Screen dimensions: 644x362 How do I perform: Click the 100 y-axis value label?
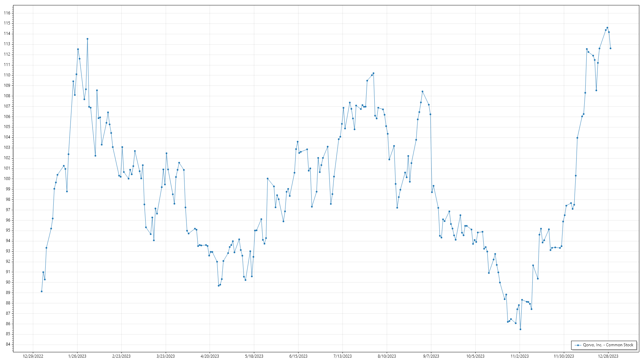(7, 179)
